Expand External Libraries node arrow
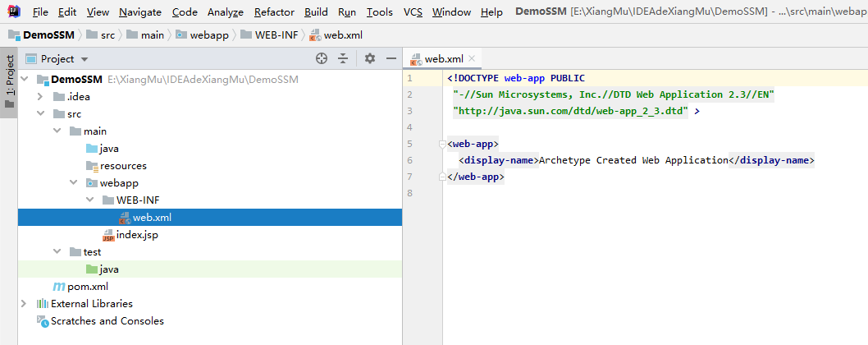868x345 pixels. [x=24, y=304]
